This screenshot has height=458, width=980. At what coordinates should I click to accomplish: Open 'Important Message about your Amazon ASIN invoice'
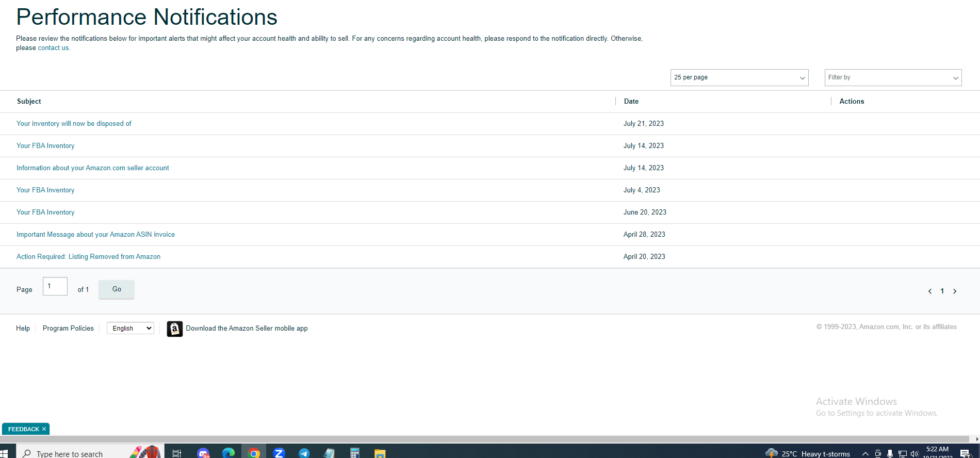(x=95, y=235)
